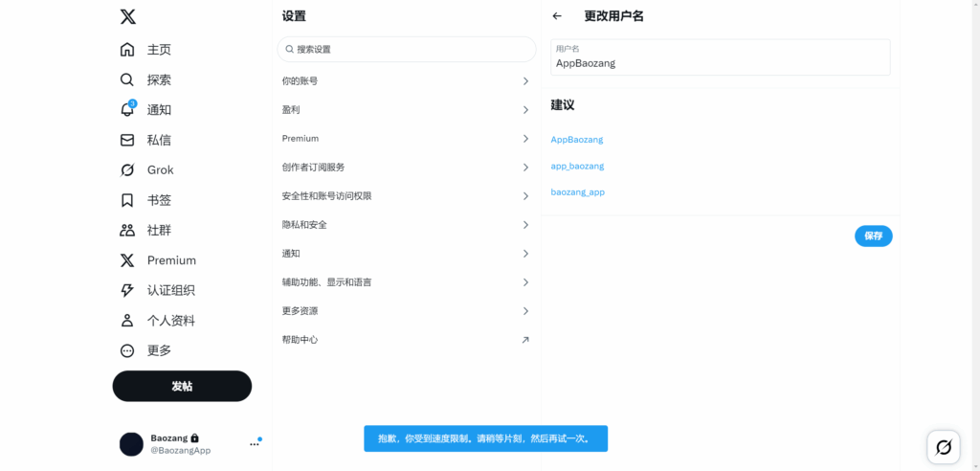Select 个人资料 navigation label
The image size is (980, 471).
coord(171,321)
